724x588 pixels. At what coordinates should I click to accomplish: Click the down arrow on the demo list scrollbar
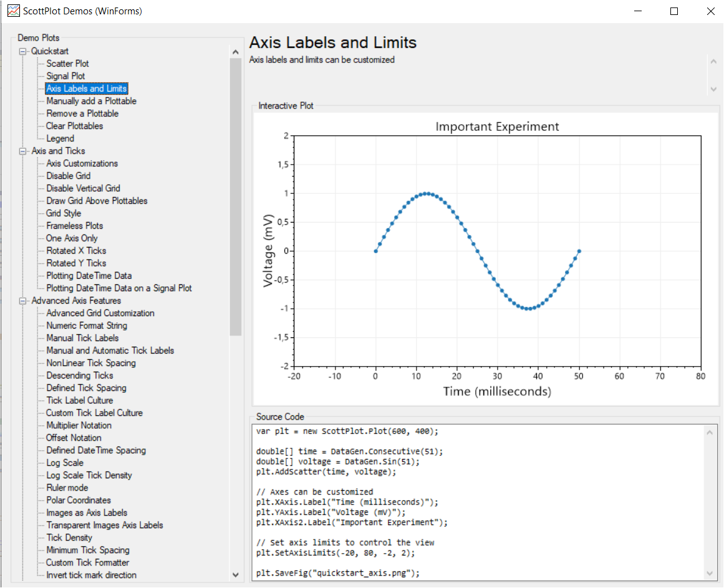click(235, 574)
